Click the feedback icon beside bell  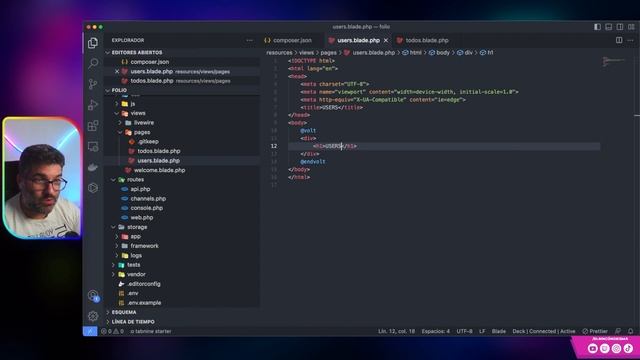618,331
